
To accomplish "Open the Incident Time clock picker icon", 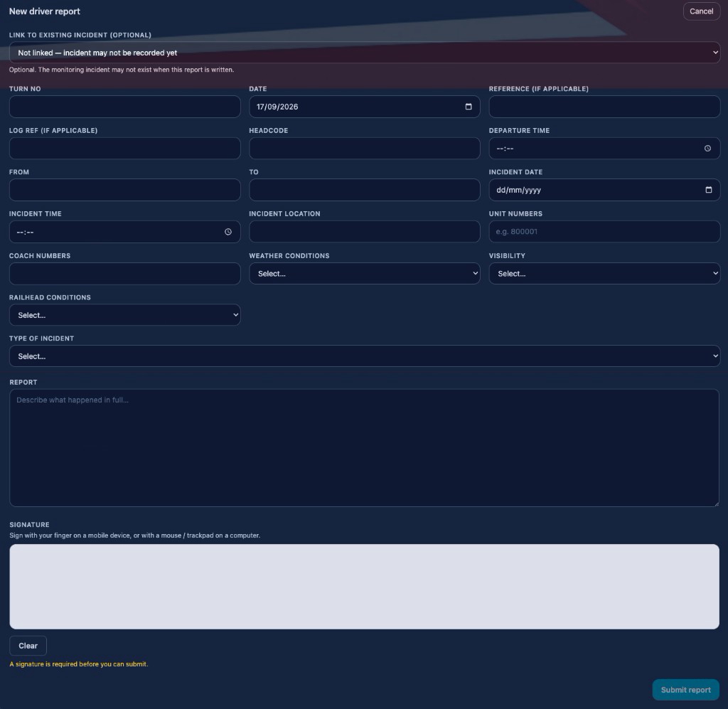I will (228, 232).
